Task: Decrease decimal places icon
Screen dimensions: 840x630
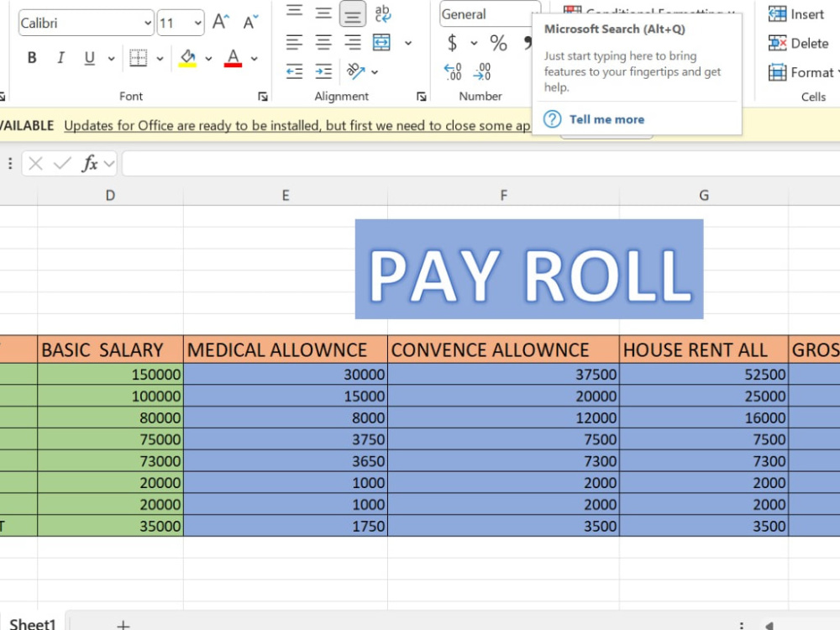Action: (x=482, y=71)
